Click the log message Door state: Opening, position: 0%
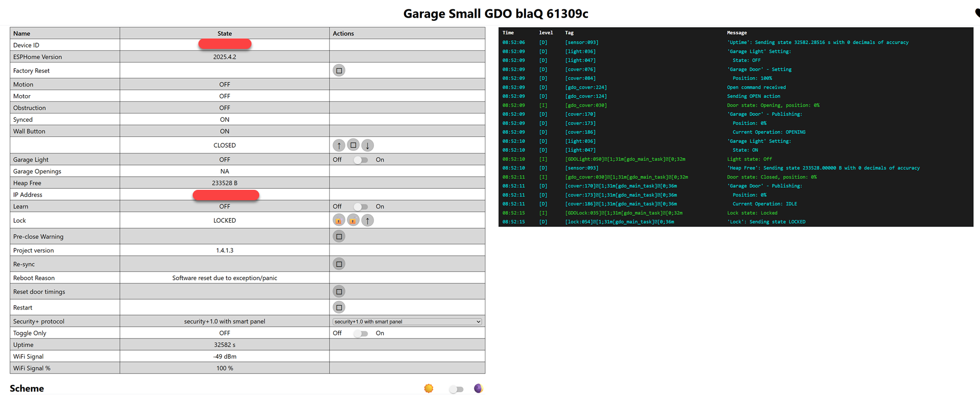980x414 pixels. (x=773, y=105)
